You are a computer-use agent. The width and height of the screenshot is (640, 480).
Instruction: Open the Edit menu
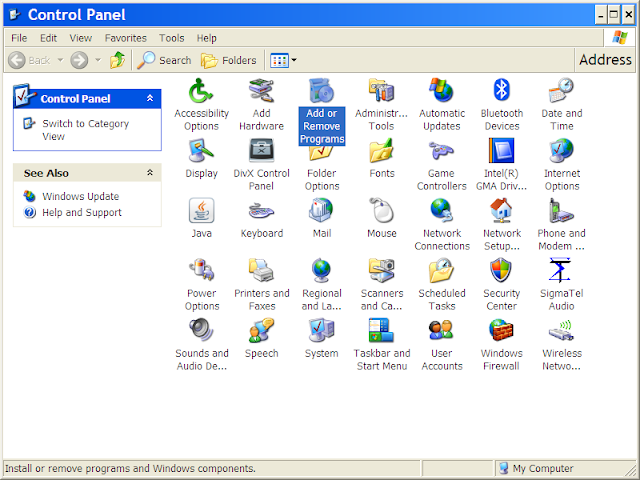click(x=48, y=38)
